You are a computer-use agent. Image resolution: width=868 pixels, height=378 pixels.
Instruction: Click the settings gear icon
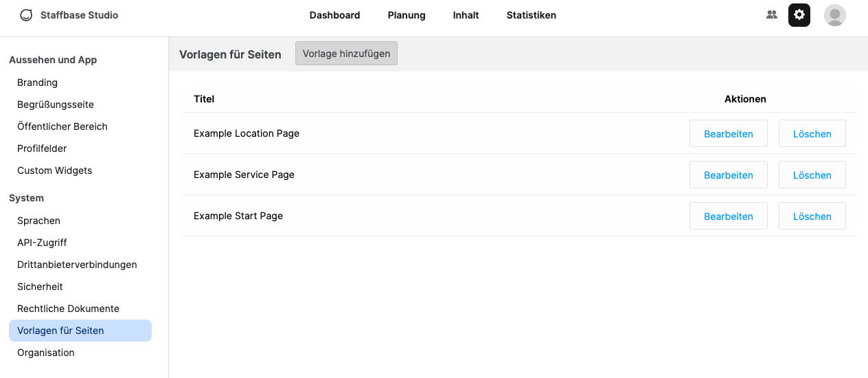tap(799, 15)
